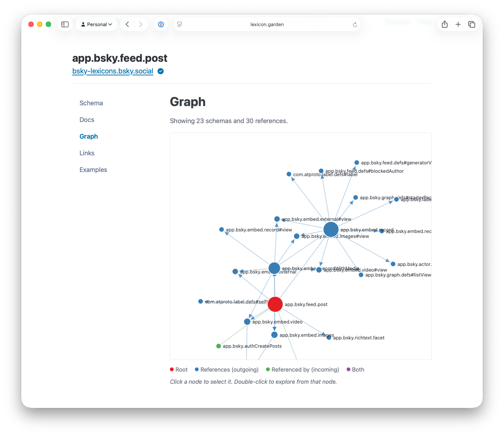This screenshot has height=436, width=504.
Task: Show the tab overview icon
Action: [x=471, y=25]
